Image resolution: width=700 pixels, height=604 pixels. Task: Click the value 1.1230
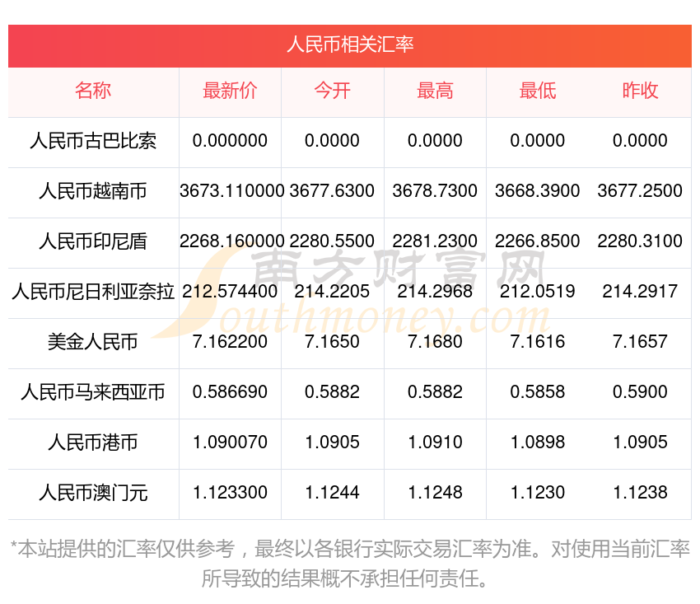click(538, 493)
